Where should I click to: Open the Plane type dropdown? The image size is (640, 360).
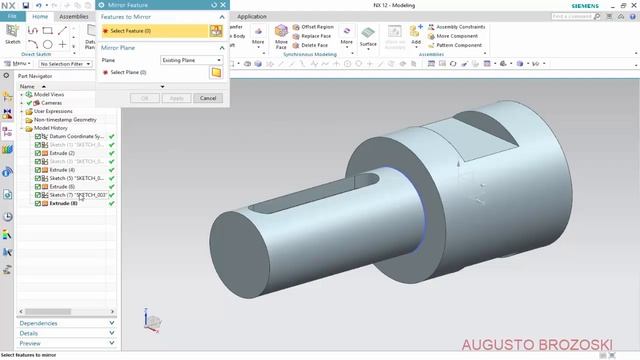[191, 60]
